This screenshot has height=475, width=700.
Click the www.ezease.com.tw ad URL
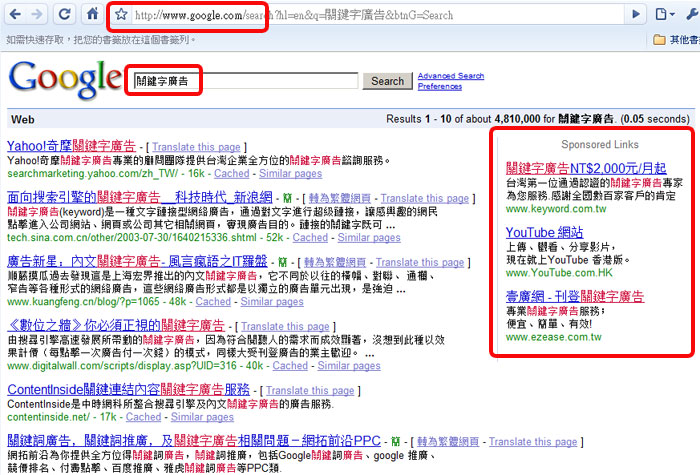(554, 337)
